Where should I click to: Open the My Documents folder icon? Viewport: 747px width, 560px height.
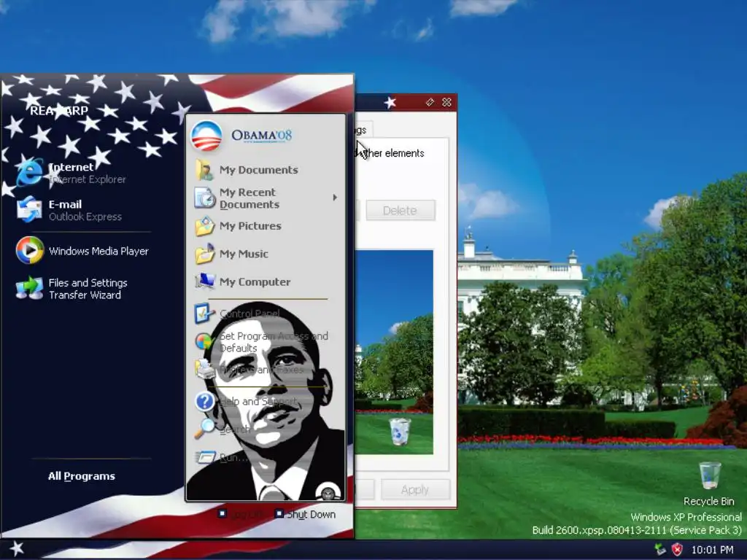pyautogui.click(x=205, y=170)
